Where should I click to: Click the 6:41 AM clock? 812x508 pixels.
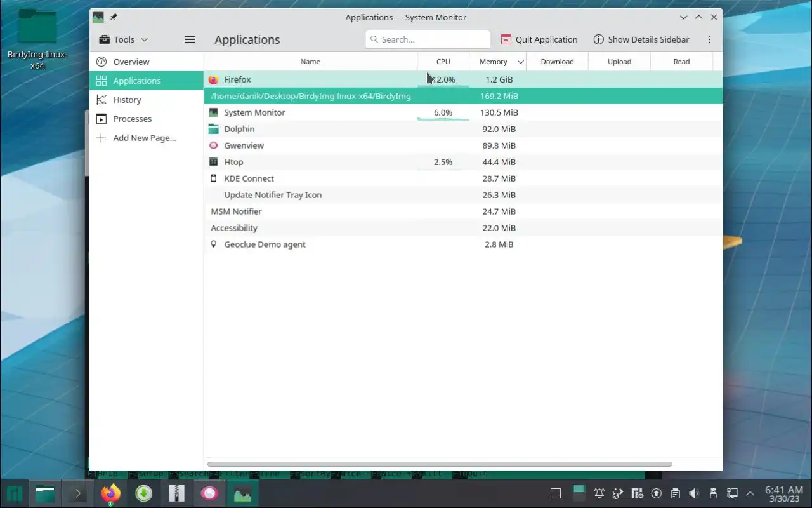[x=783, y=490]
